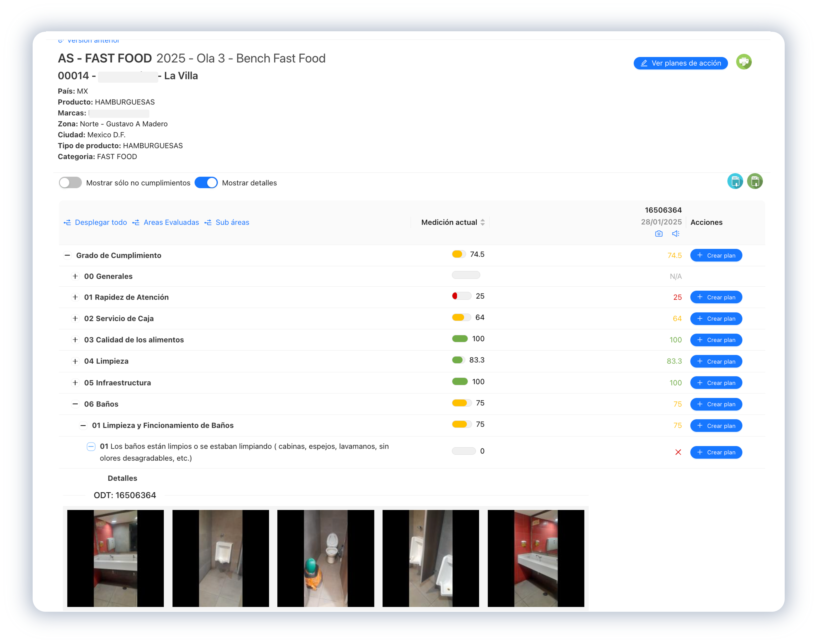
Task: Turn off Mostrar detalles switch
Action: tap(206, 183)
